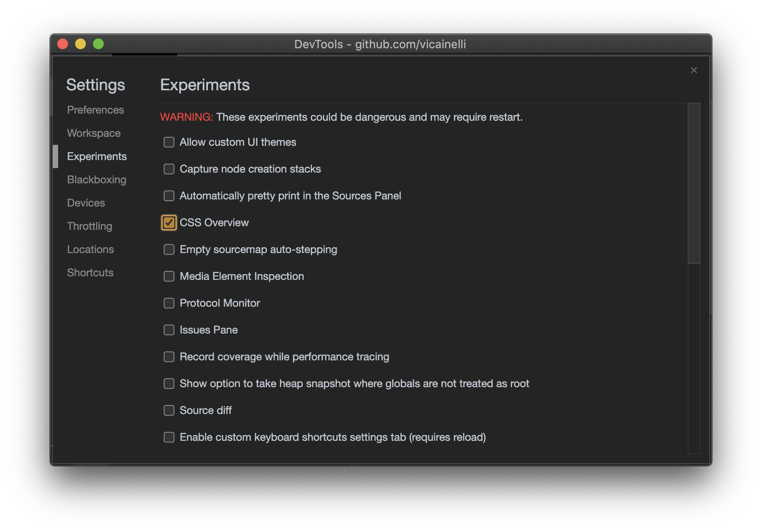The image size is (762, 532).
Task: Enable the Protocol Monitor checkbox
Action: 169,303
